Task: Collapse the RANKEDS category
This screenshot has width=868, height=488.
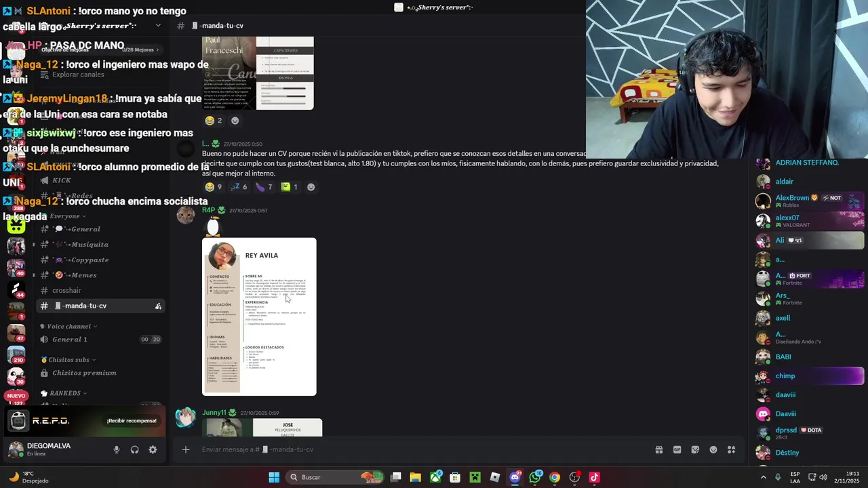Action: click(x=63, y=393)
